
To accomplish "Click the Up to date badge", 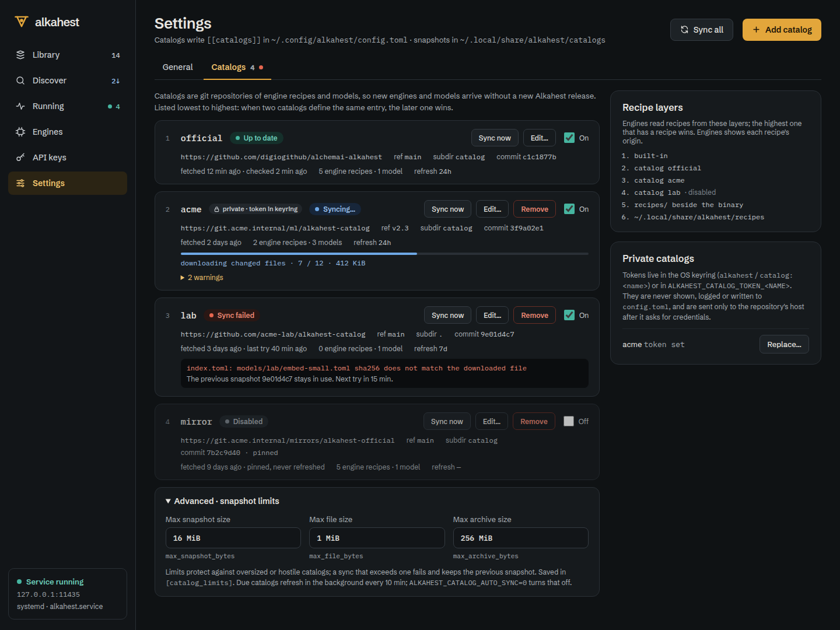I will (x=256, y=138).
